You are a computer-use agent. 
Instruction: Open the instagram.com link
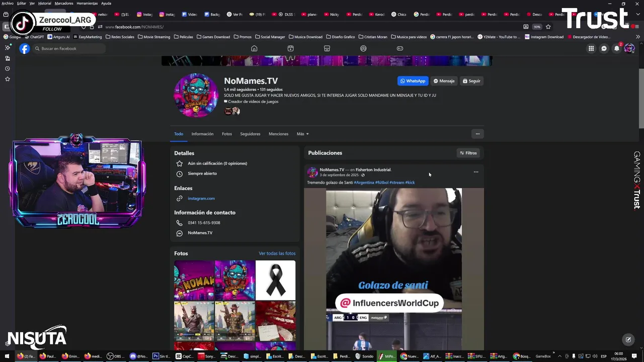click(201, 198)
